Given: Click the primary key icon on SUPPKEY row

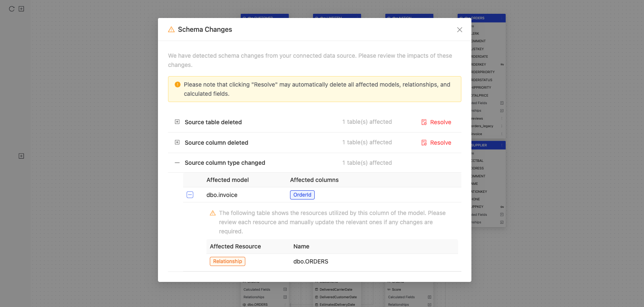Looking at the screenshot, I should click(x=502, y=207).
